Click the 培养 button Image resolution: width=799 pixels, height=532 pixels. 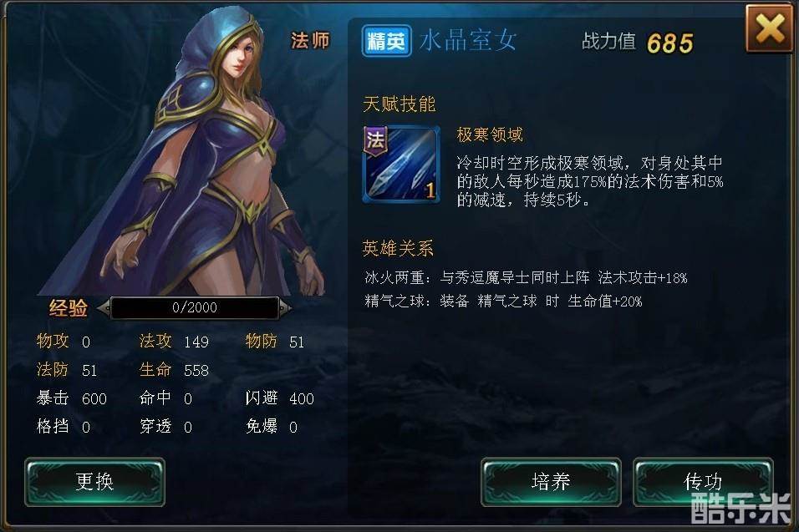pos(551,482)
